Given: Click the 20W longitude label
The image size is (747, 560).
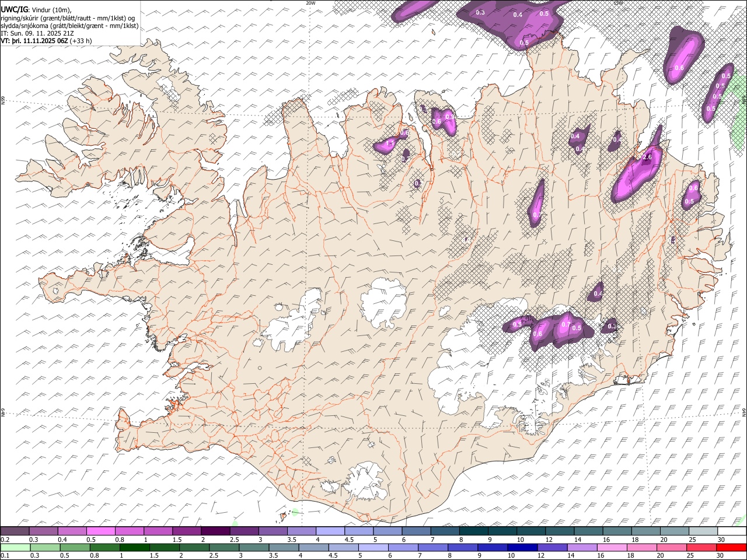Looking at the screenshot, I should click(310, 2).
